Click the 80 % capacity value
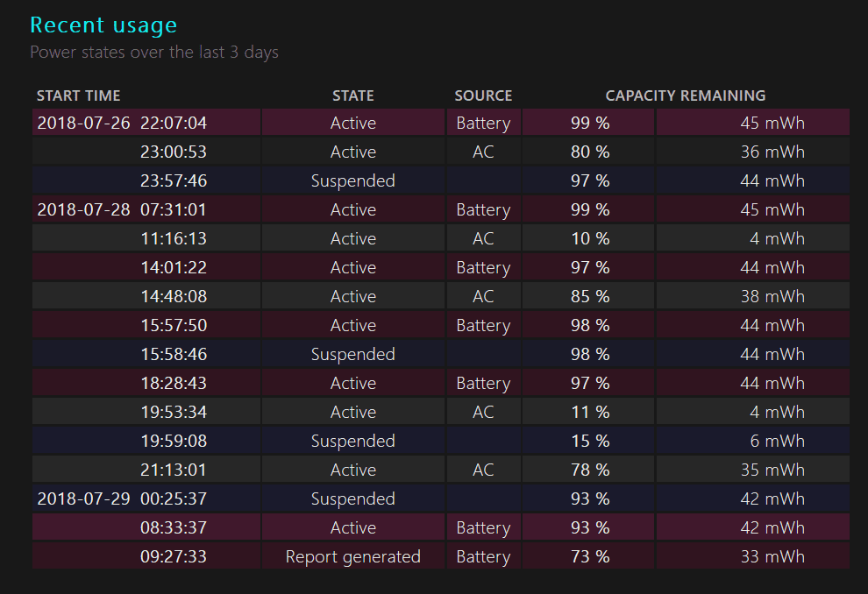 (589, 152)
